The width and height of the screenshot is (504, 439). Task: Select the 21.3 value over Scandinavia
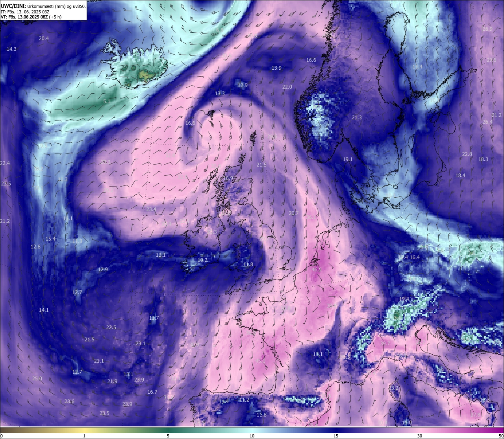pos(357,118)
